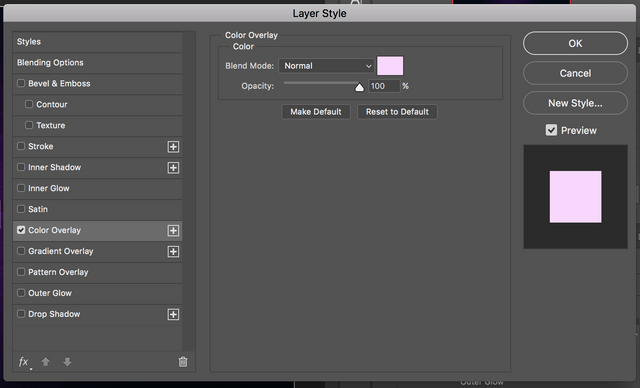Select the Pattern Overlay settings row
640x388 pixels.
pos(98,272)
